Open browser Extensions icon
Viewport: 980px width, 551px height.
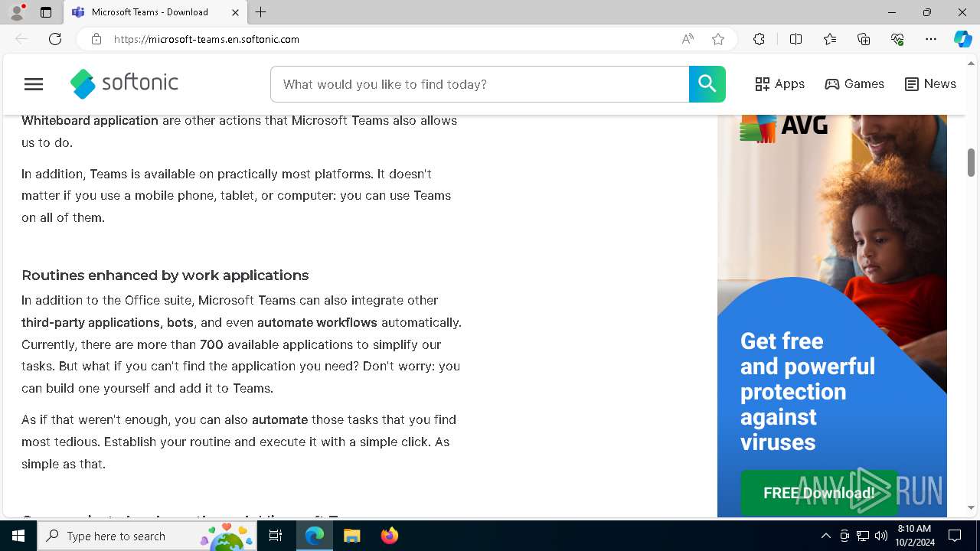(x=759, y=39)
